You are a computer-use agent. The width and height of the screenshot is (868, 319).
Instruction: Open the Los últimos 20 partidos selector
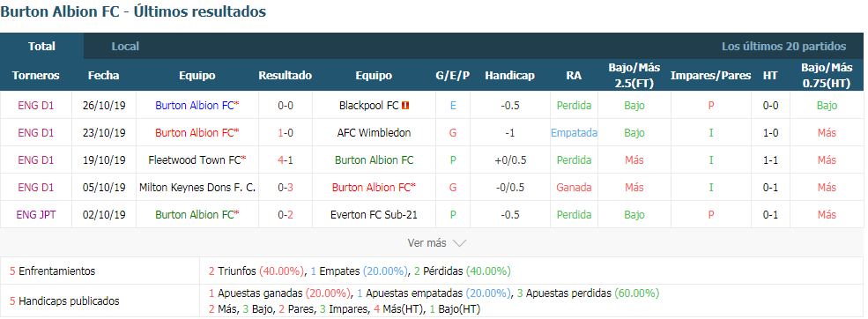[784, 47]
